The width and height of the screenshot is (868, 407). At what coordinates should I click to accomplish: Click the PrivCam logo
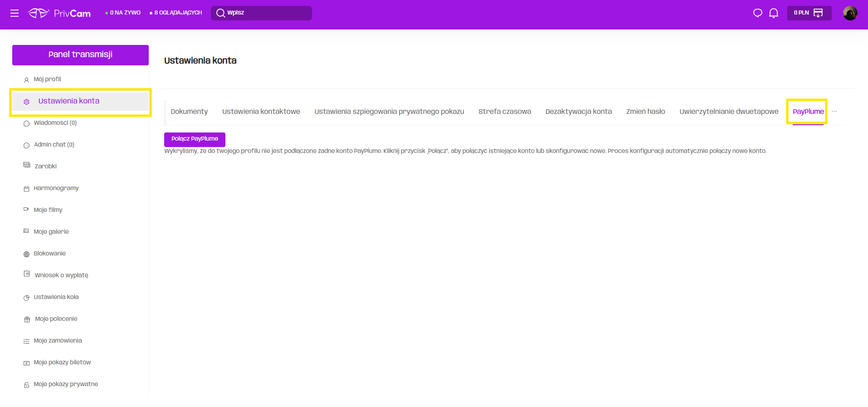59,13
